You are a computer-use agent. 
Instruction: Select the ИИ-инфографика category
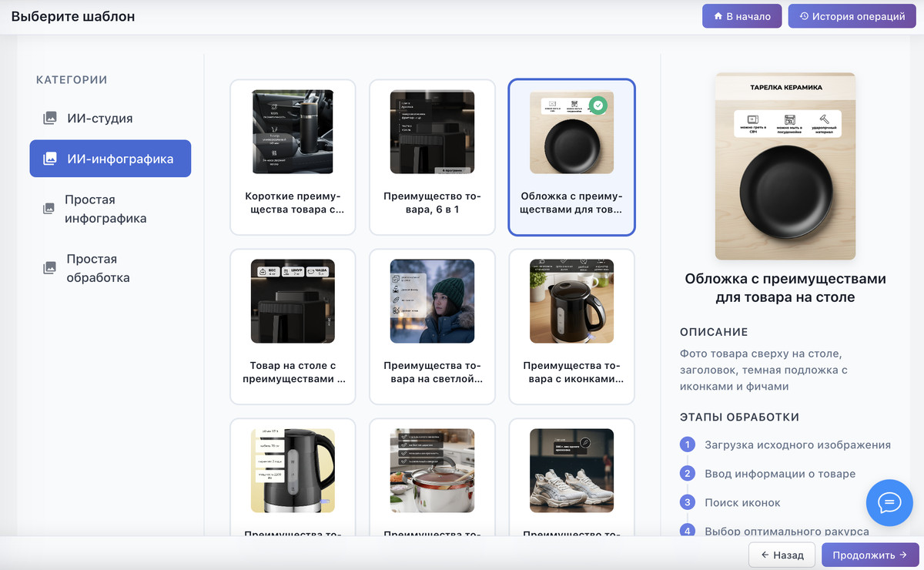click(110, 159)
